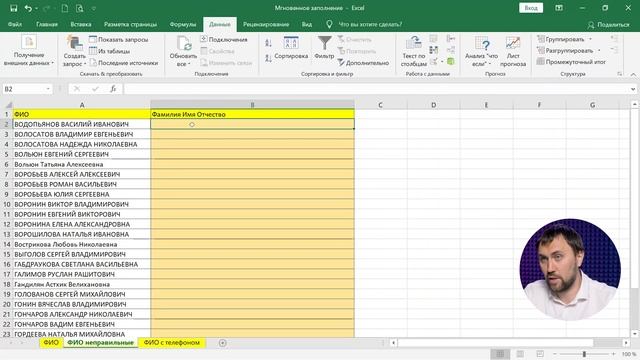Click the Name Box showing B2
The width and height of the screenshot is (640, 360).
[24, 89]
